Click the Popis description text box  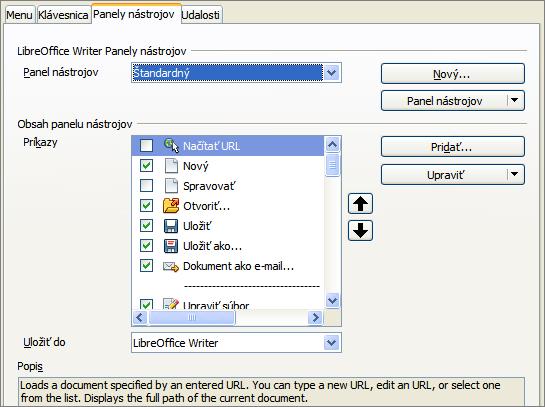tap(271, 391)
